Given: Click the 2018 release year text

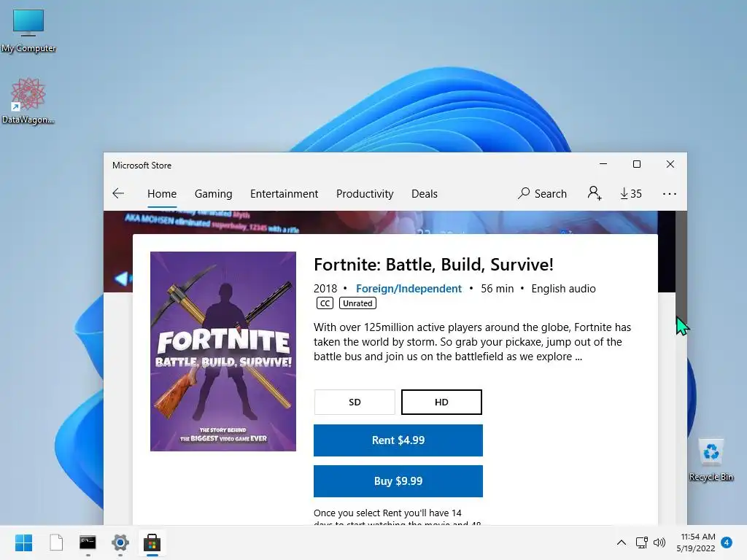Looking at the screenshot, I should point(325,289).
